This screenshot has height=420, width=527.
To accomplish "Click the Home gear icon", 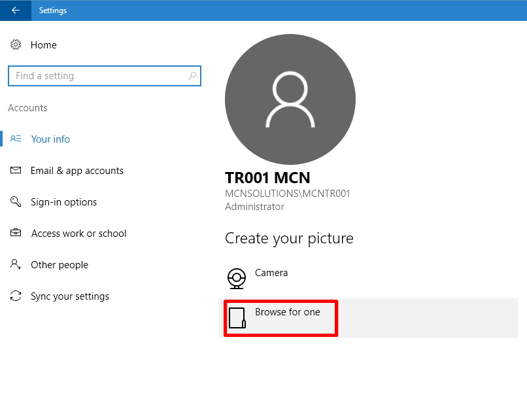I will (16, 44).
